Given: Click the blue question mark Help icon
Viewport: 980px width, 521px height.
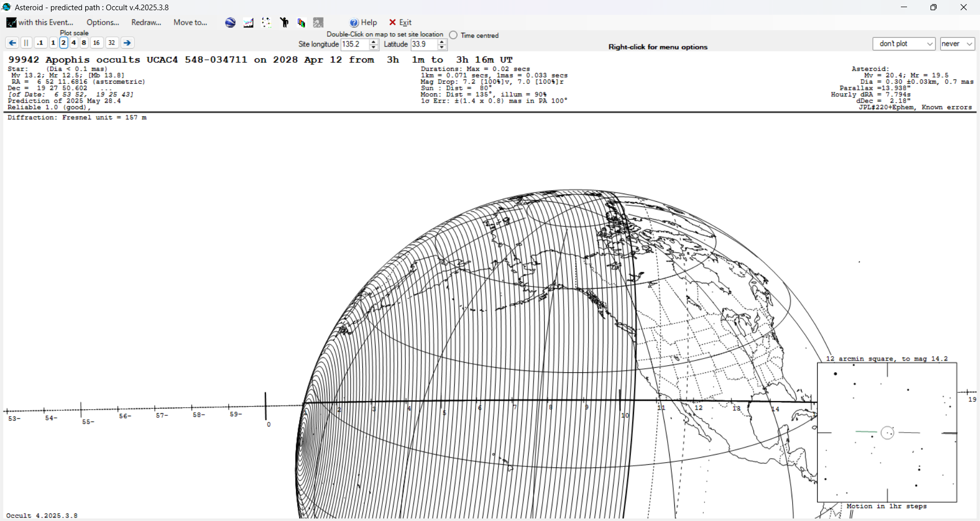Looking at the screenshot, I should click(x=354, y=22).
